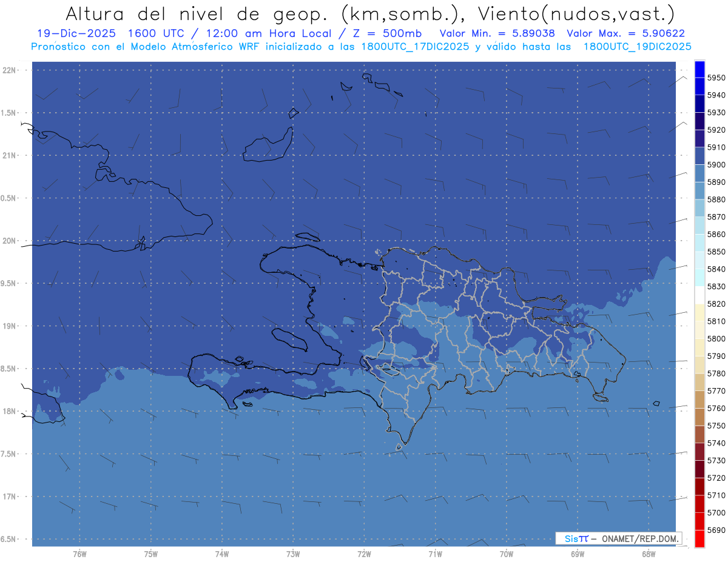Click the 5760 color scale label

[x=716, y=408]
